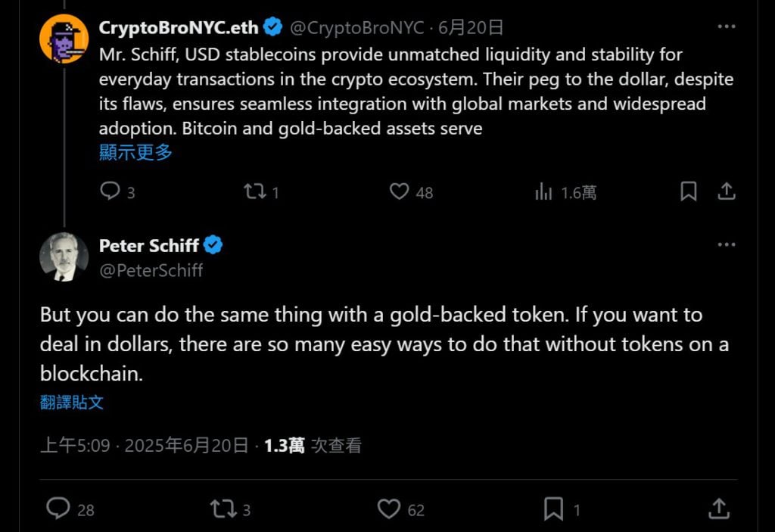The image size is (775, 532).
Task: Bookmark Peter Schiff's post
Action: [554, 509]
